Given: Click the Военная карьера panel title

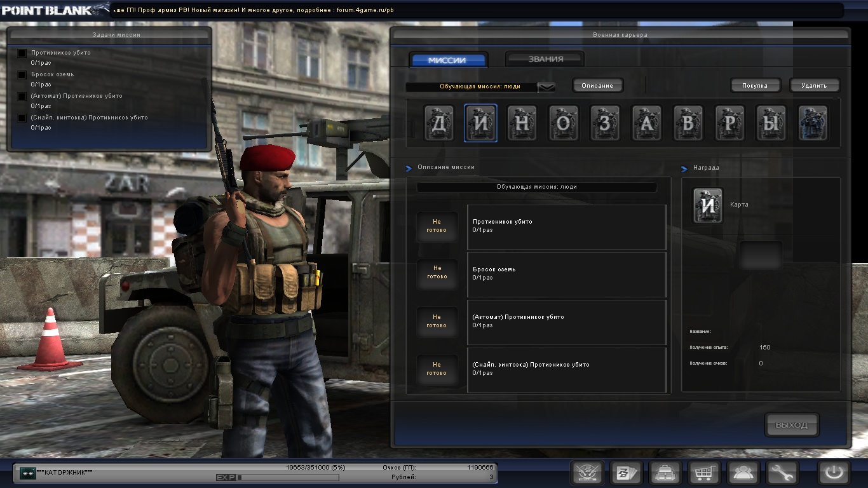Looking at the screenshot, I should [x=620, y=35].
